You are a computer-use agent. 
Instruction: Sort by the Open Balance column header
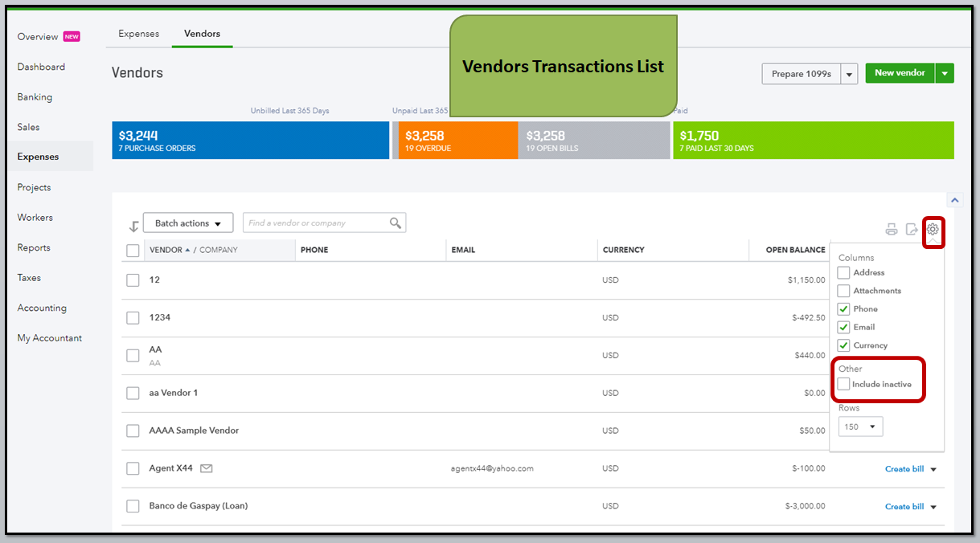(x=795, y=250)
